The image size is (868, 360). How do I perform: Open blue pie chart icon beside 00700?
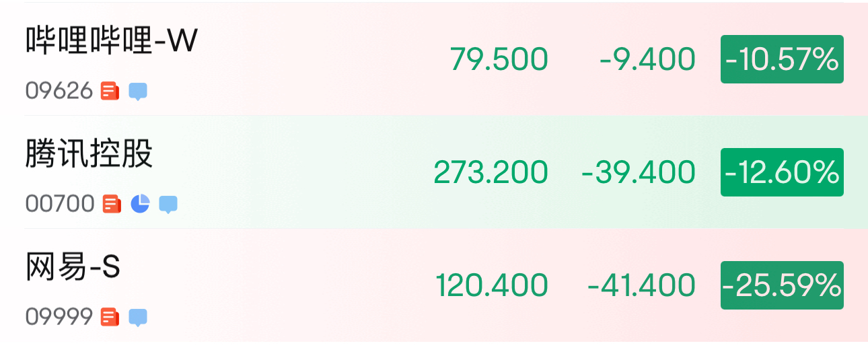point(140,203)
